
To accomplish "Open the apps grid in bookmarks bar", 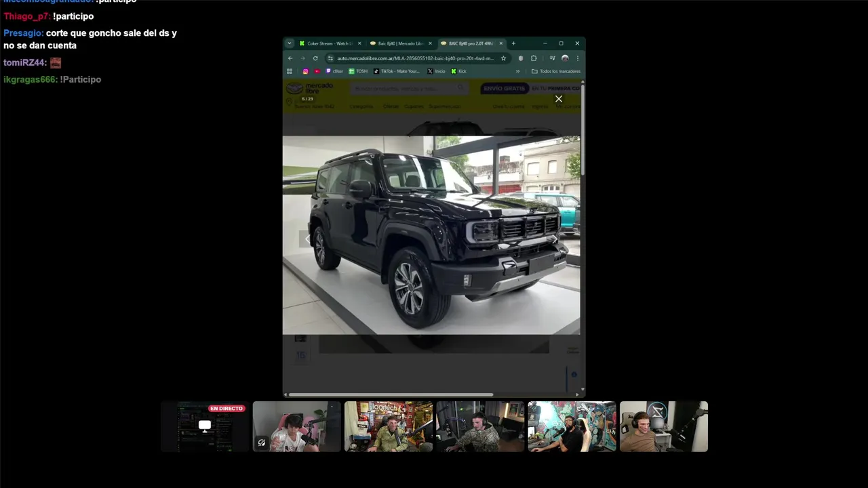I will click(x=290, y=71).
